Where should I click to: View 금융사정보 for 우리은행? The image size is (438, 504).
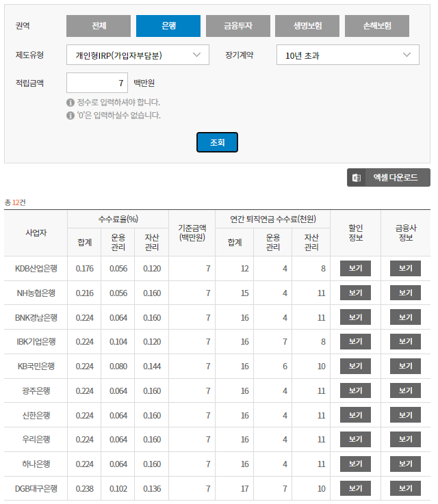pyautogui.click(x=405, y=440)
